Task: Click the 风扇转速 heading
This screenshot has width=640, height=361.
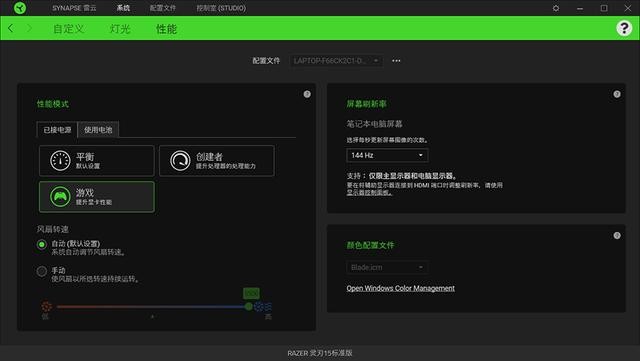Action: pos(53,229)
